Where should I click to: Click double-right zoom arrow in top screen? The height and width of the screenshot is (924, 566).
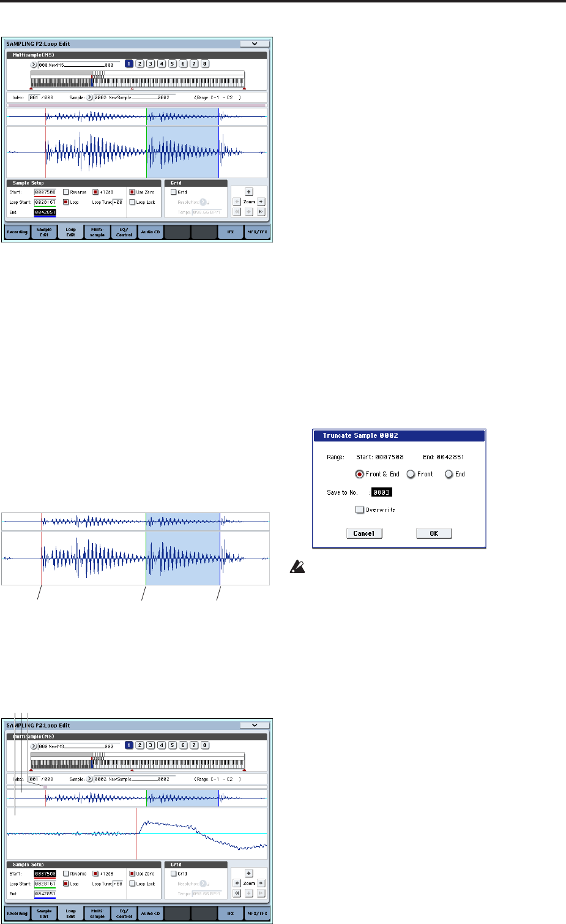[x=261, y=212]
